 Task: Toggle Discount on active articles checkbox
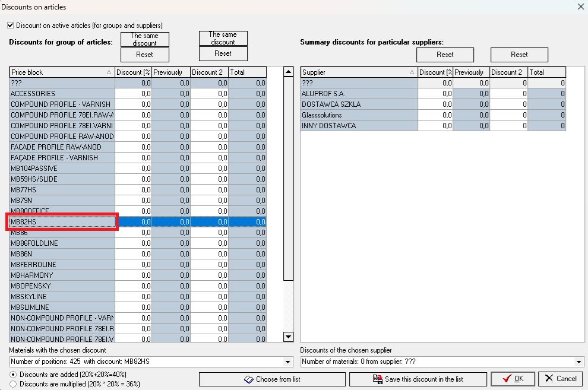click(11, 26)
